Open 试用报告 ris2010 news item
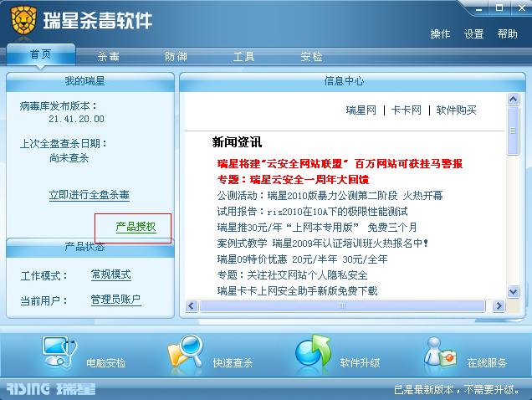 click(312, 211)
